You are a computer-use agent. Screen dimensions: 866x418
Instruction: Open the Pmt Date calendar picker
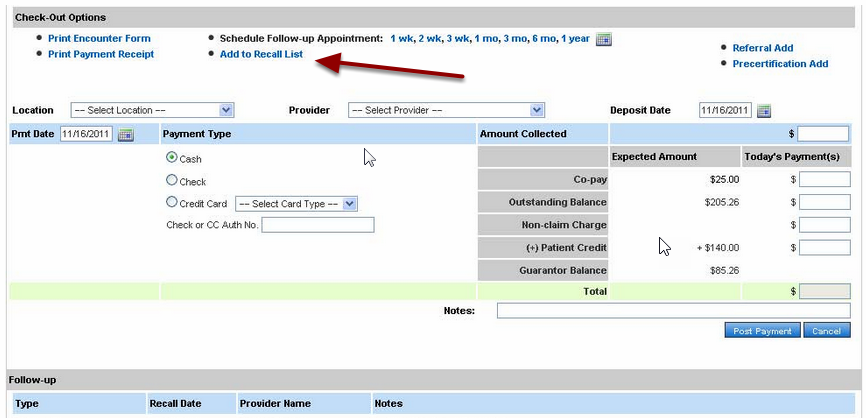(x=125, y=134)
